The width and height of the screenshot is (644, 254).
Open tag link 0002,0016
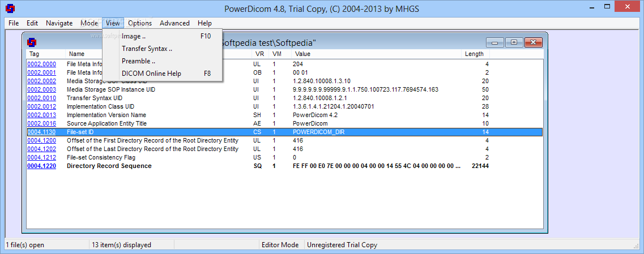[x=41, y=123]
